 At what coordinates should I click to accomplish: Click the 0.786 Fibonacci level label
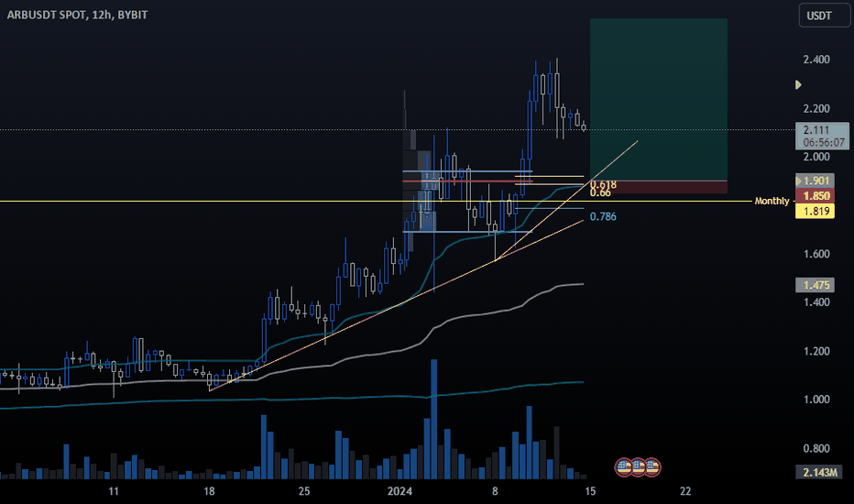604,216
